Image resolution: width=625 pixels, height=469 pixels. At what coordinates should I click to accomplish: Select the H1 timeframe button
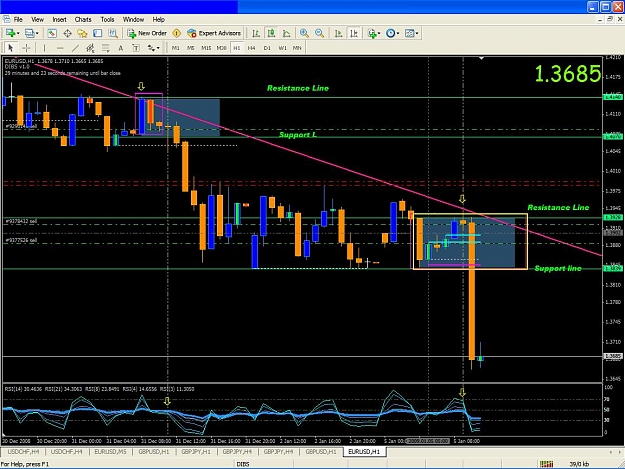(237, 48)
